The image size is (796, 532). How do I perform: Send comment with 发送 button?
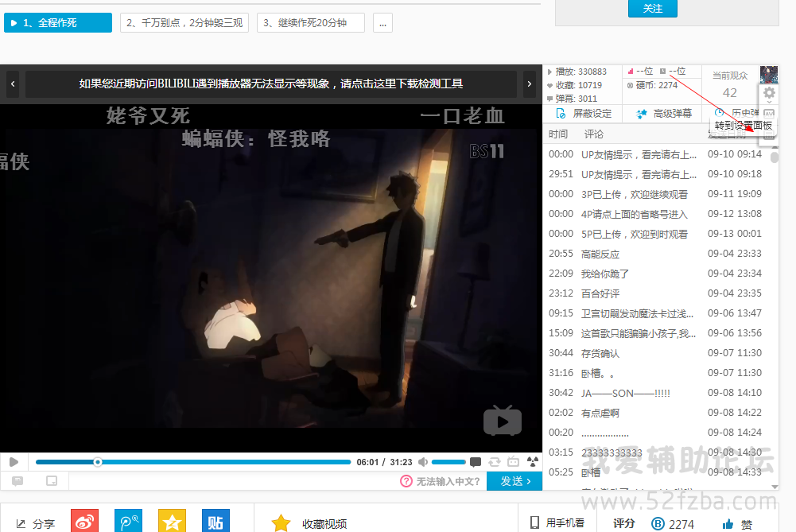pos(514,481)
